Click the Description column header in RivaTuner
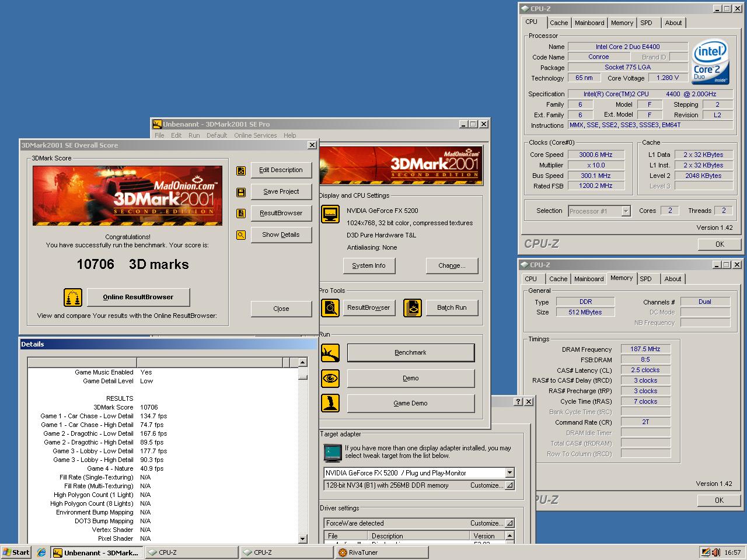 tap(420, 536)
